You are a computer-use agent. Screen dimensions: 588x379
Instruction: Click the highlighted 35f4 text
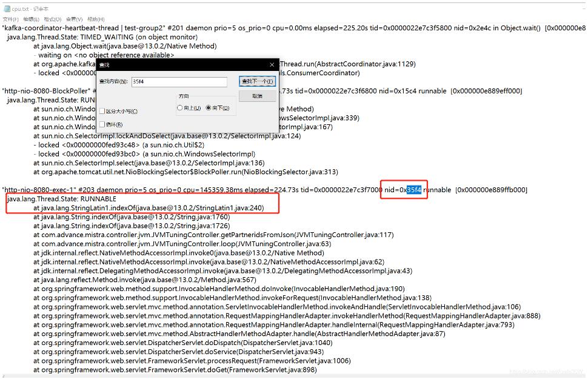click(414, 190)
